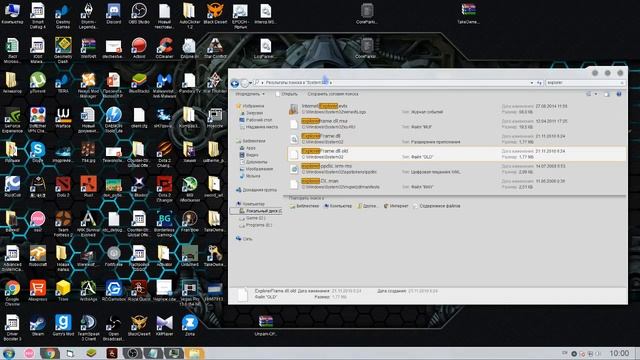The image size is (640, 360).
Task: Open the view options dropdown arrow
Action: coord(596,94)
